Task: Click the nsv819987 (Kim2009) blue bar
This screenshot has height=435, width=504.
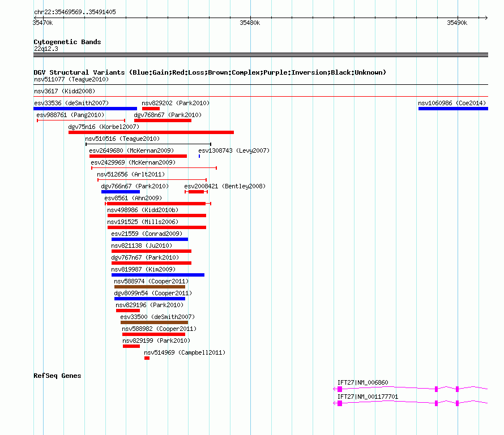Action: tap(158, 275)
